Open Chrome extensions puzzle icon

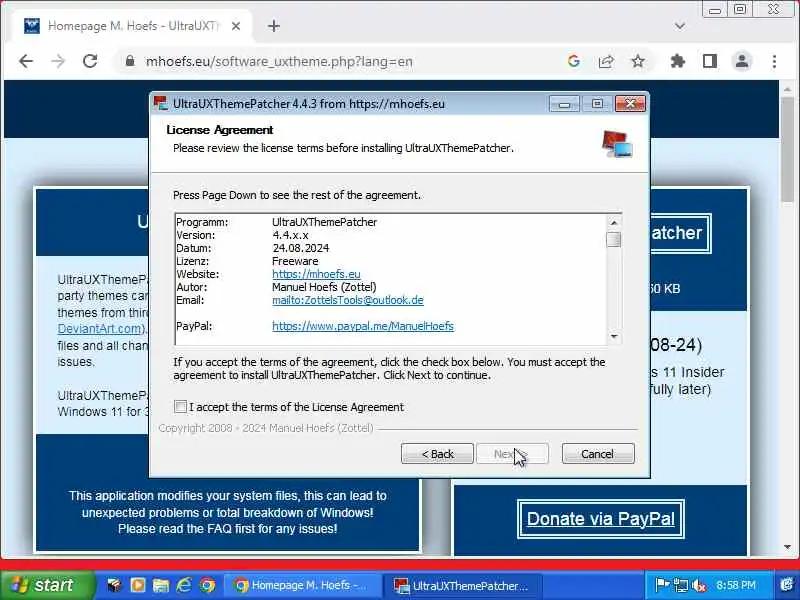point(678,62)
